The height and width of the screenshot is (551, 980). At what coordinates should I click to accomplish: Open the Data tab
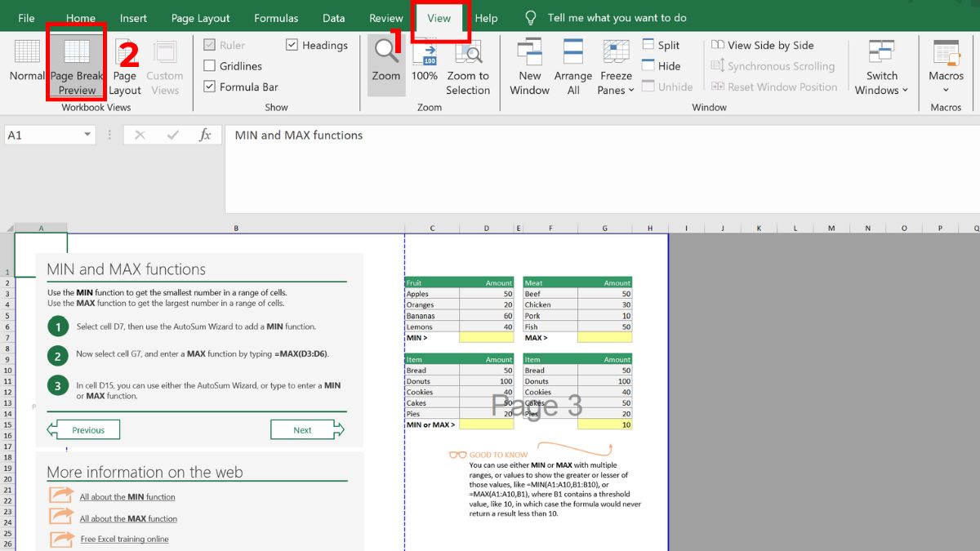333,18
